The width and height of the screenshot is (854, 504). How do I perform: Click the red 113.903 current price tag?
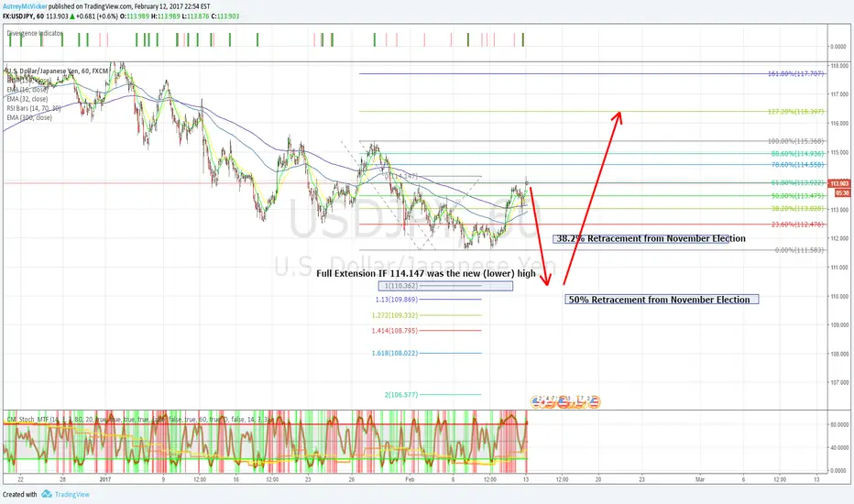click(838, 183)
